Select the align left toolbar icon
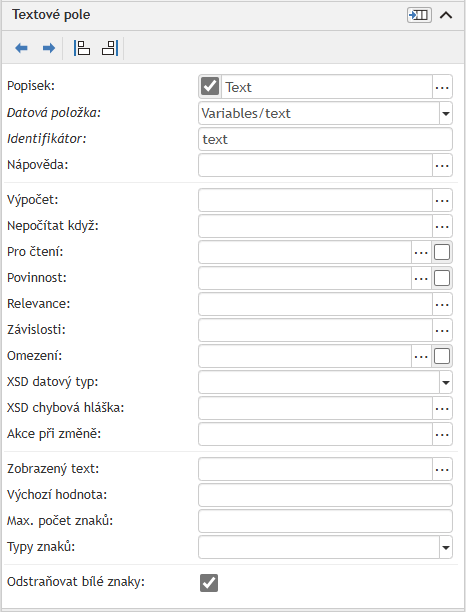Screen dimensions: 466x612 (82, 48)
